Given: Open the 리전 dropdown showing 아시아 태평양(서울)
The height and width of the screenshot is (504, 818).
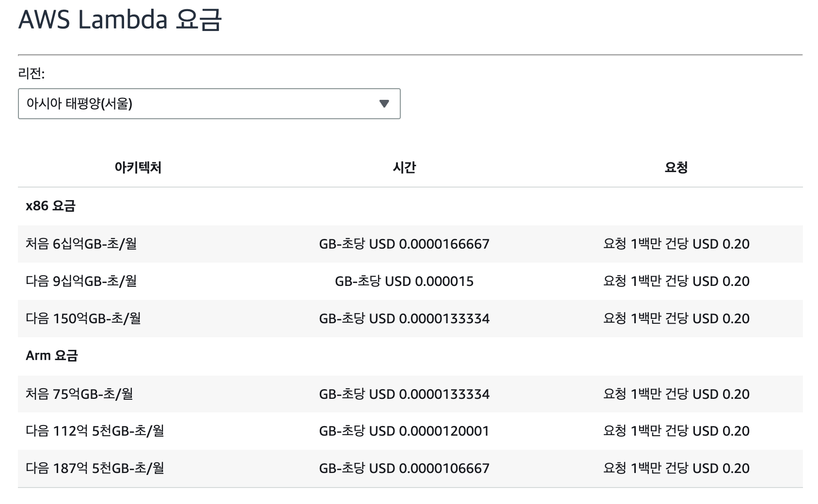Looking at the screenshot, I should tap(209, 104).
